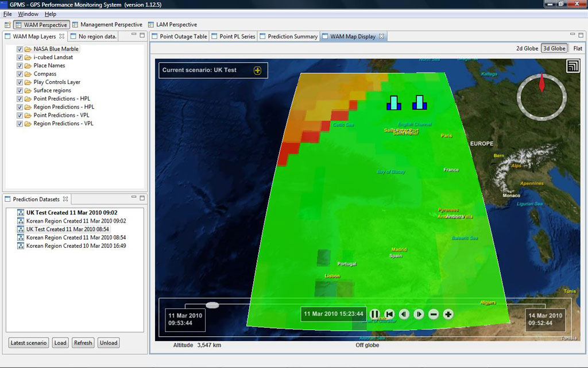Zoom out using the minus control
Viewport: 588px width, 368px height.
click(x=434, y=314)
